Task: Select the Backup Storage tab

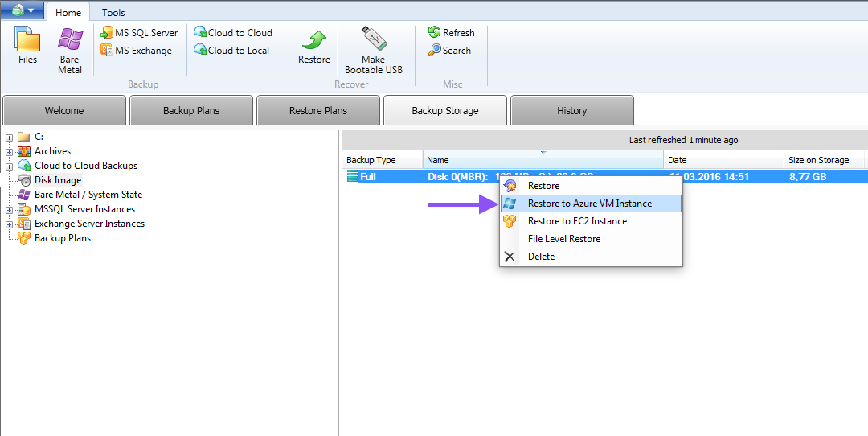Action: 445,110
